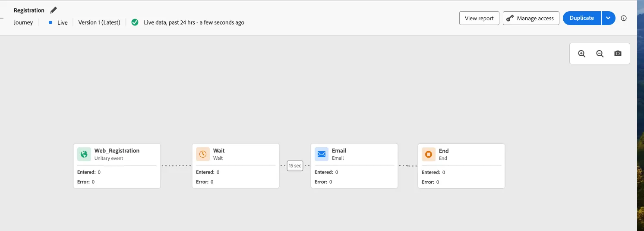Image resolution: width=644 pixels, height=231 pixels.
Task: Click the Manage access button
Action: coord(531,18)
